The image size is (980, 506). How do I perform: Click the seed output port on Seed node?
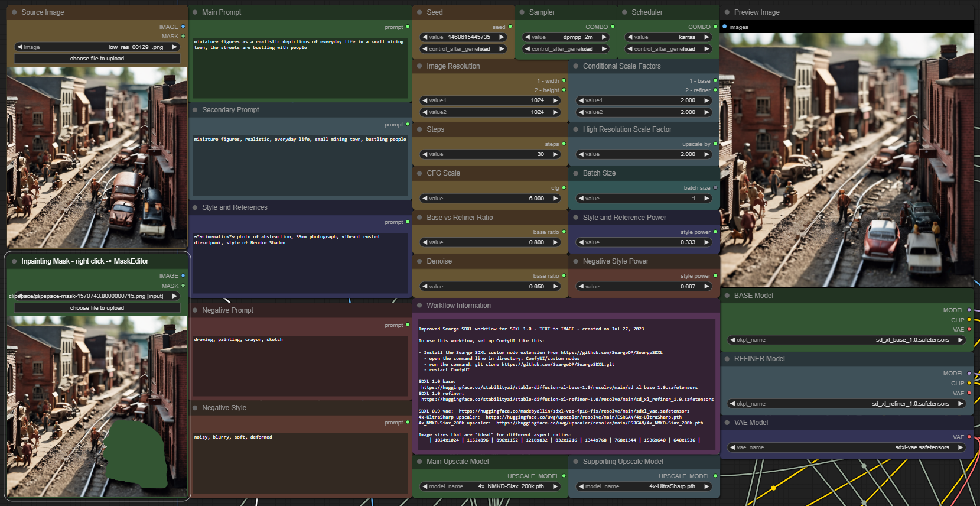tap(510, 27)
